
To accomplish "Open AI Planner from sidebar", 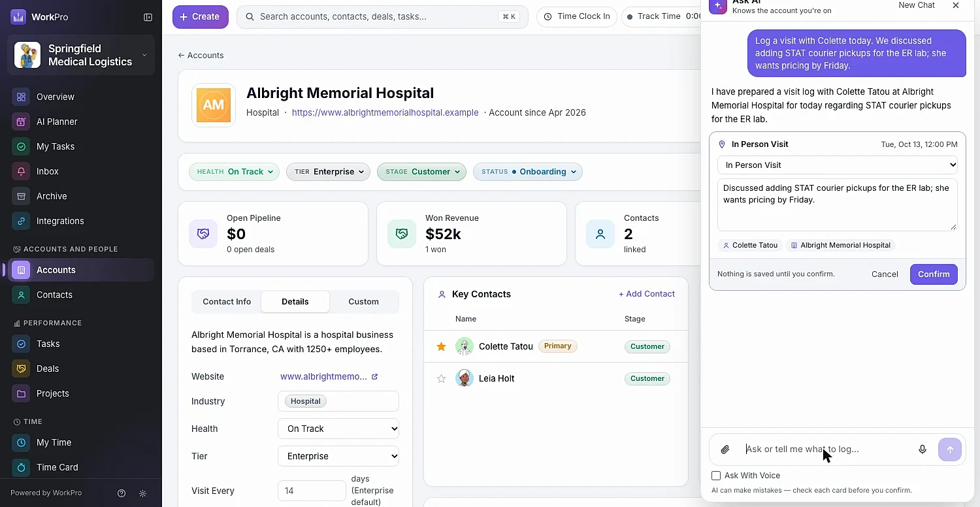I will tap(57, 122).
